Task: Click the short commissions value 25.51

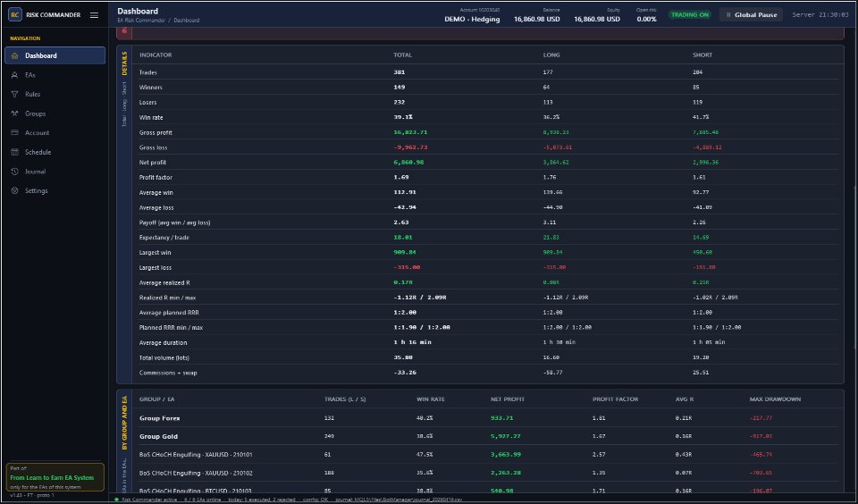Action: point(701,373)
